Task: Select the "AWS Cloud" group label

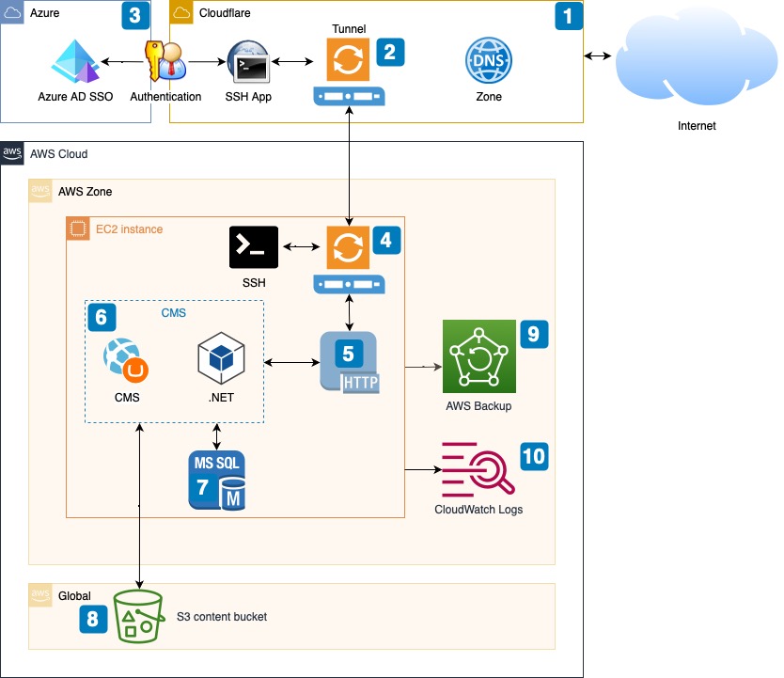Action: click(x=59, y=153)
